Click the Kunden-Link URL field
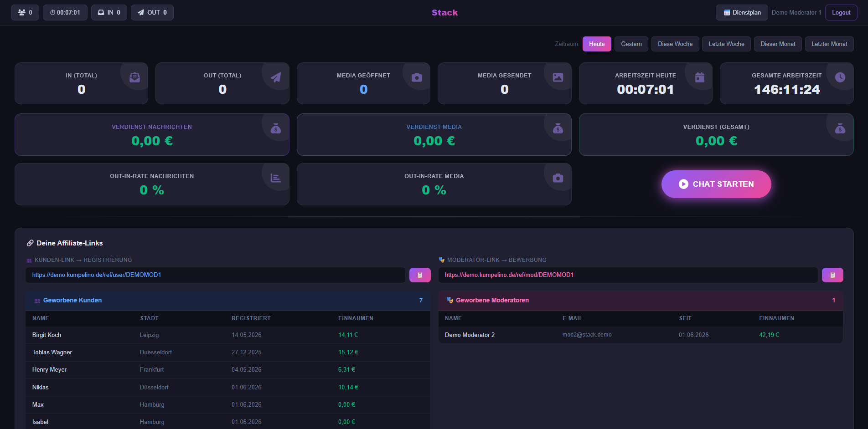Screen dimensions: 868x429 (215, 275)
